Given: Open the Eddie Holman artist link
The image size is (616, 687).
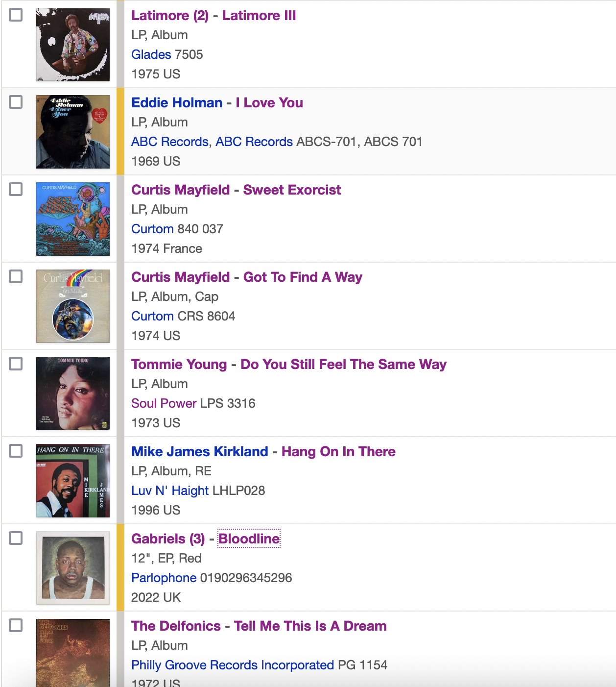Looking at the screenshot, I should click(177, 103).
